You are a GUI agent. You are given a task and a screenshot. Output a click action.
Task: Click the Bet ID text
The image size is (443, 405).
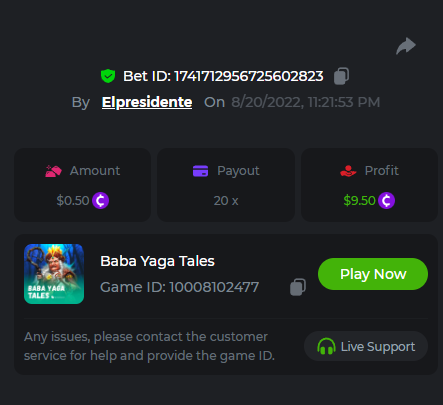coord(223,76)
